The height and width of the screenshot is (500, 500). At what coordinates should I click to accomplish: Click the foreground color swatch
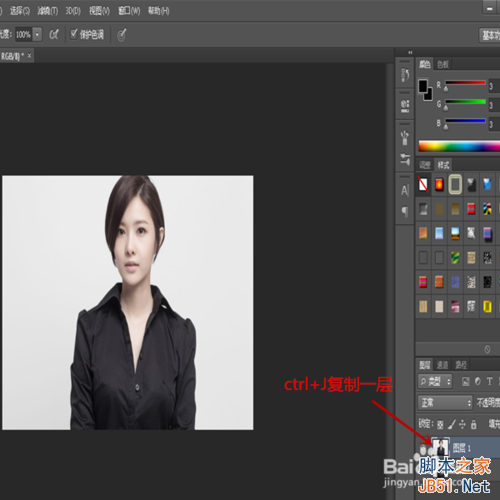tap(423, 86)
